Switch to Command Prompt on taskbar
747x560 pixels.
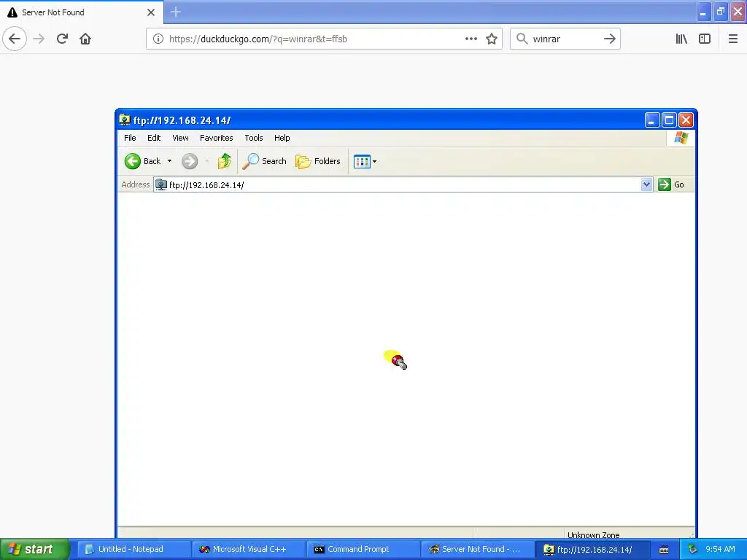pos(363,549)
